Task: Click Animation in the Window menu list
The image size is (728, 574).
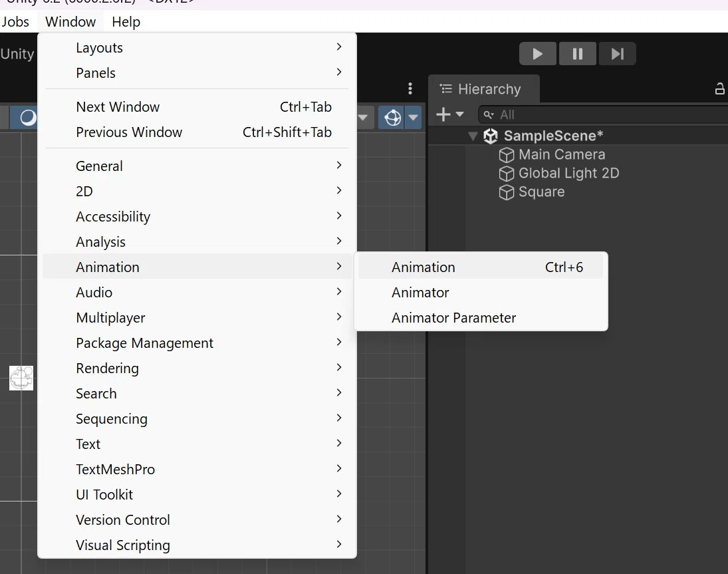Action: pos(197,267)
